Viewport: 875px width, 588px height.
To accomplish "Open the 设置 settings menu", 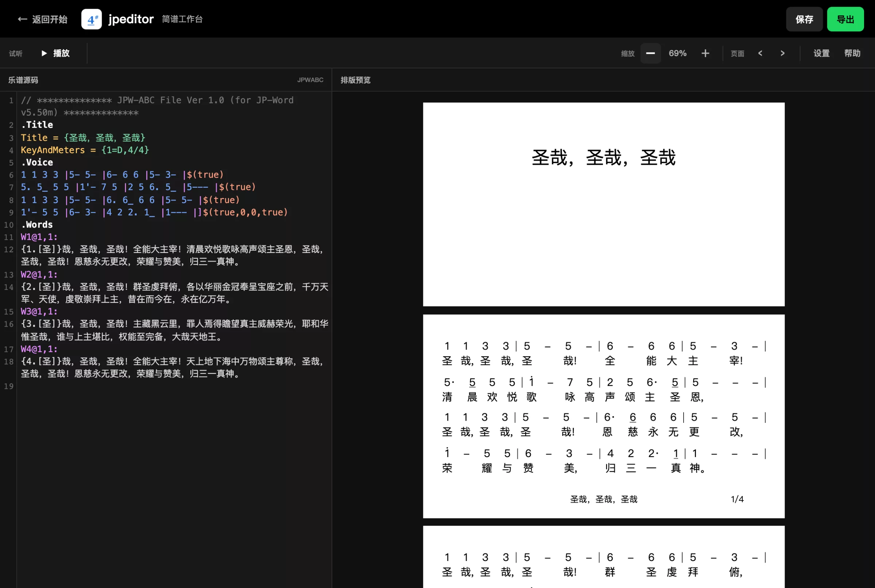I will [821, 53].
